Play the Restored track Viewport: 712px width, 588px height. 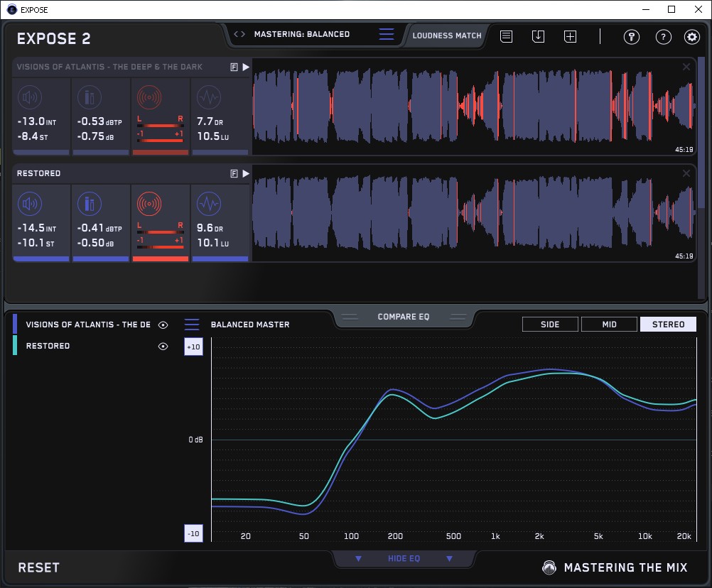[x=246, y=173]
